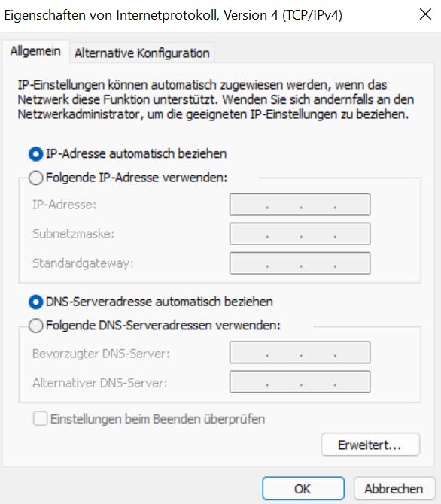441x504 pixels.
Task: Focus the Alternativer DNS-Server input field
Action: click(300, 381)
